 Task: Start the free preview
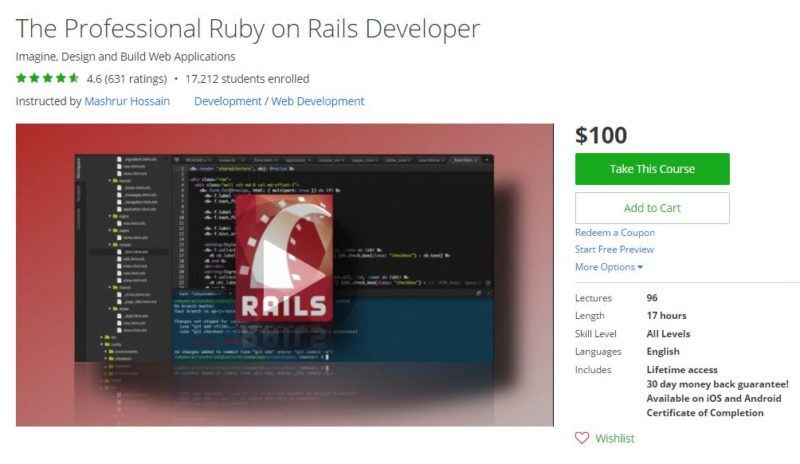[x=614, y=250]
